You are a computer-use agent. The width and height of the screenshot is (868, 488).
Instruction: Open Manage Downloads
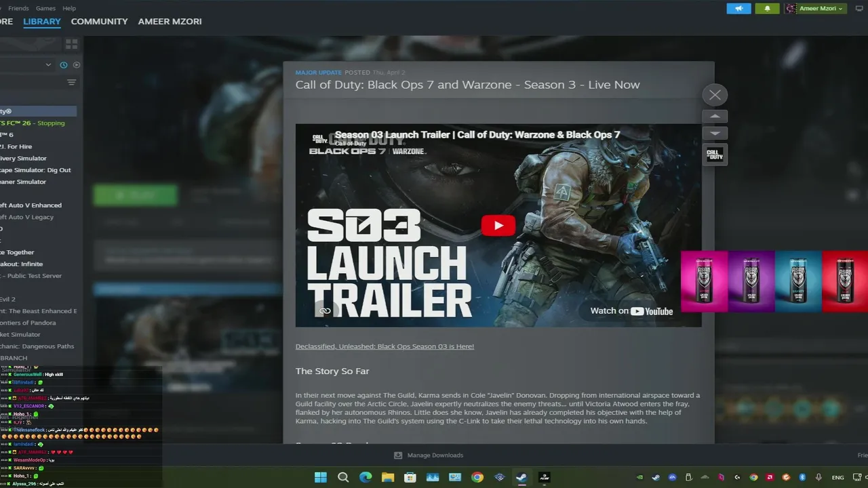[x=429, y=455]
